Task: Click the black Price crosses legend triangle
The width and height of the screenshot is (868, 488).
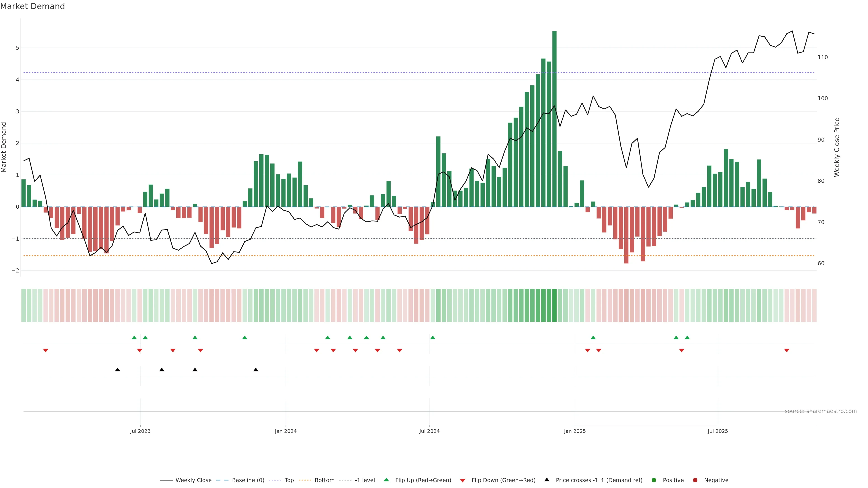Action: tap(547, 480)
